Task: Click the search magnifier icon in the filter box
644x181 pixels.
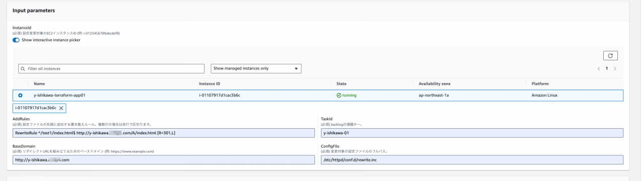Action: coord(23,68)
